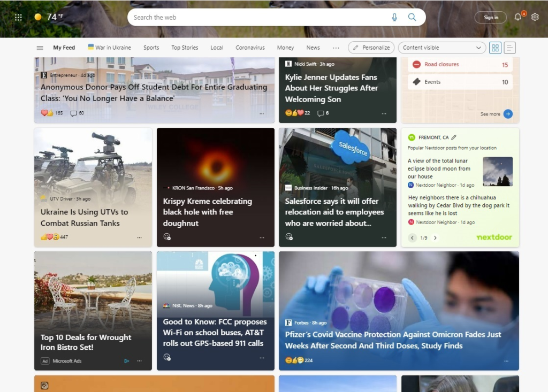Viewport: 548px width, 392px height.
Task: Click the Sign in button
Action: pyautogui.click(x=491, y=18)
